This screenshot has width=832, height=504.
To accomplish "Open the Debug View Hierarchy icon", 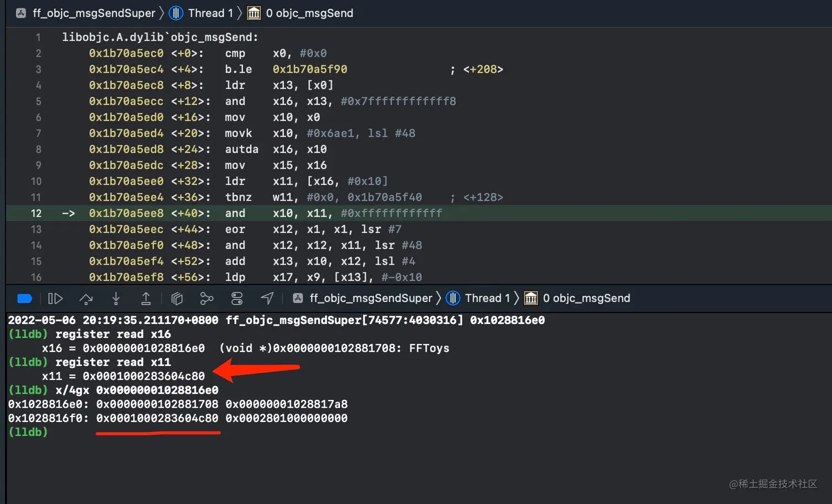I will pos(177,298).
